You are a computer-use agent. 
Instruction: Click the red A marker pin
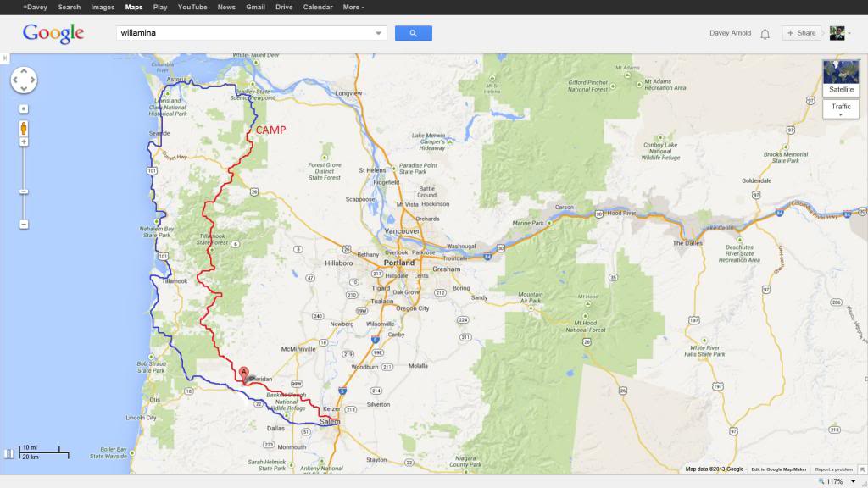(243, 374)
